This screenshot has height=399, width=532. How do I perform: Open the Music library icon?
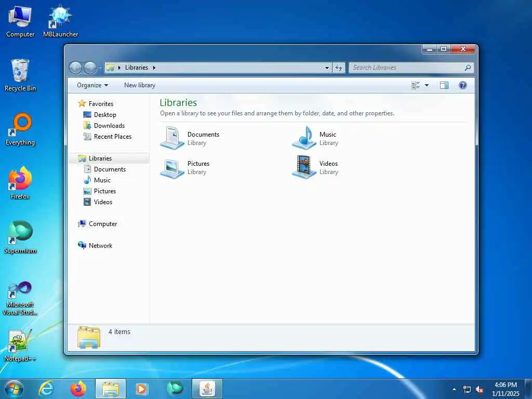pyautogui.click(x=304, y=138)
